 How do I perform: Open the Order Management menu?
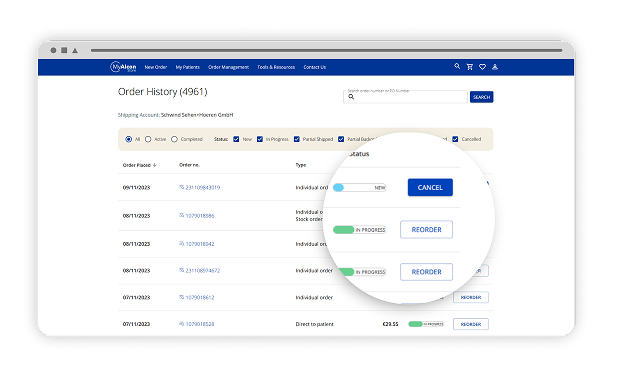[229, 67]
